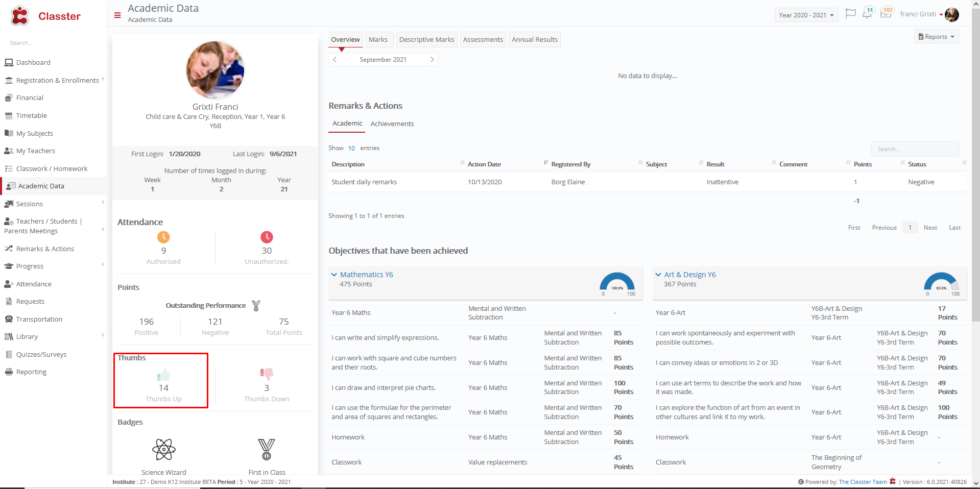Open The Classter Team link
Viewport: 980px width, 489px height.
pos(863,482)
